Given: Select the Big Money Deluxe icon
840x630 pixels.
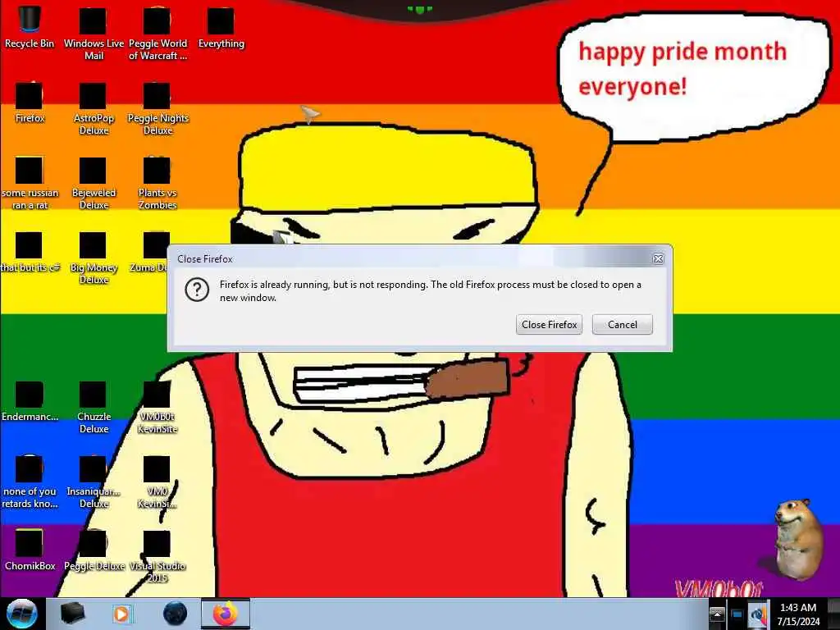Looking at the screenshot, I should (94, 258).
